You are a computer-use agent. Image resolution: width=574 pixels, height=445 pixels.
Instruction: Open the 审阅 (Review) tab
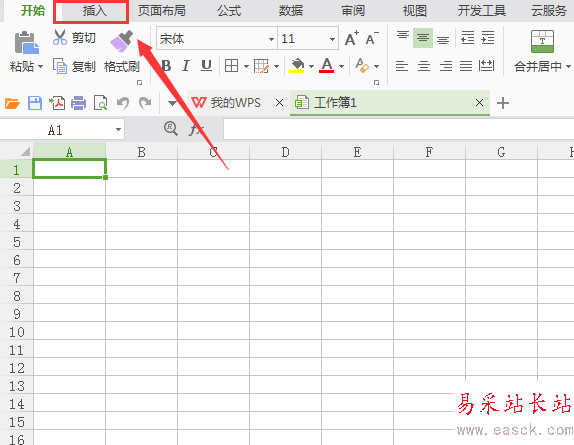coord(353,11)
